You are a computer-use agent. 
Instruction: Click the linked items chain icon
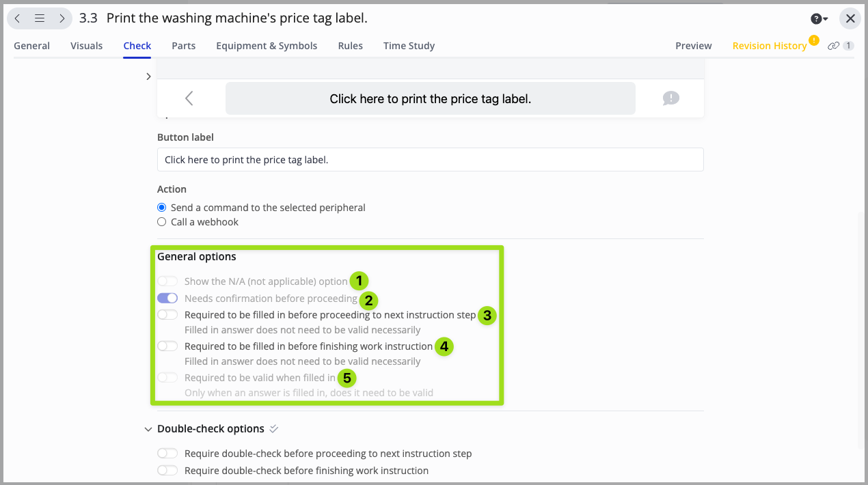point(833,46)
